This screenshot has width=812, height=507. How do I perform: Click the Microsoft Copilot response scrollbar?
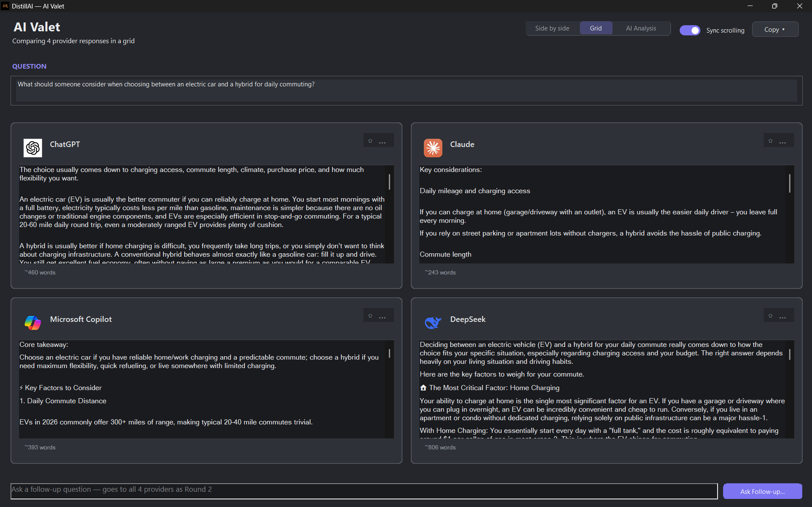coord(389,353)
